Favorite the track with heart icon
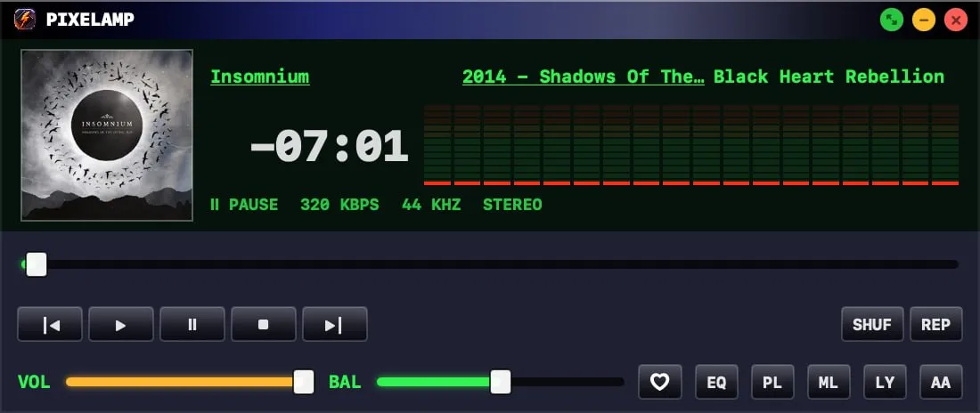The image size is (980, 413). [660, 382]
